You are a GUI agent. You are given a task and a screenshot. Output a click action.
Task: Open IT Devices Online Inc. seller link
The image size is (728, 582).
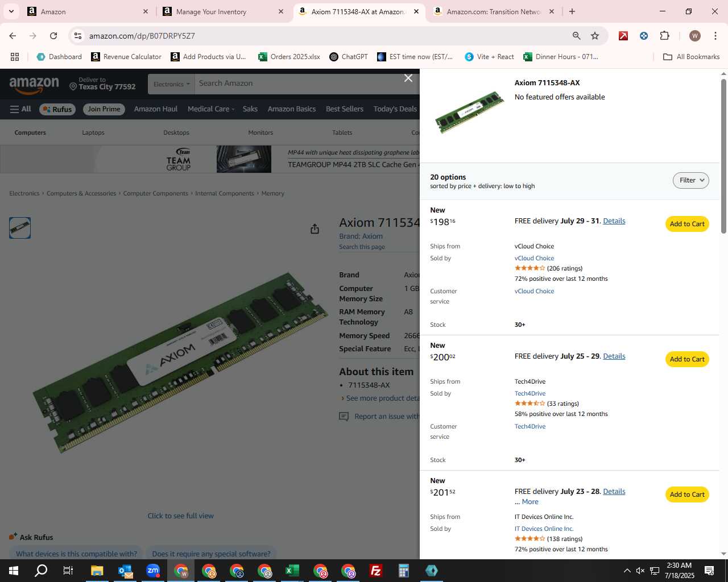(x=544, y=529)
